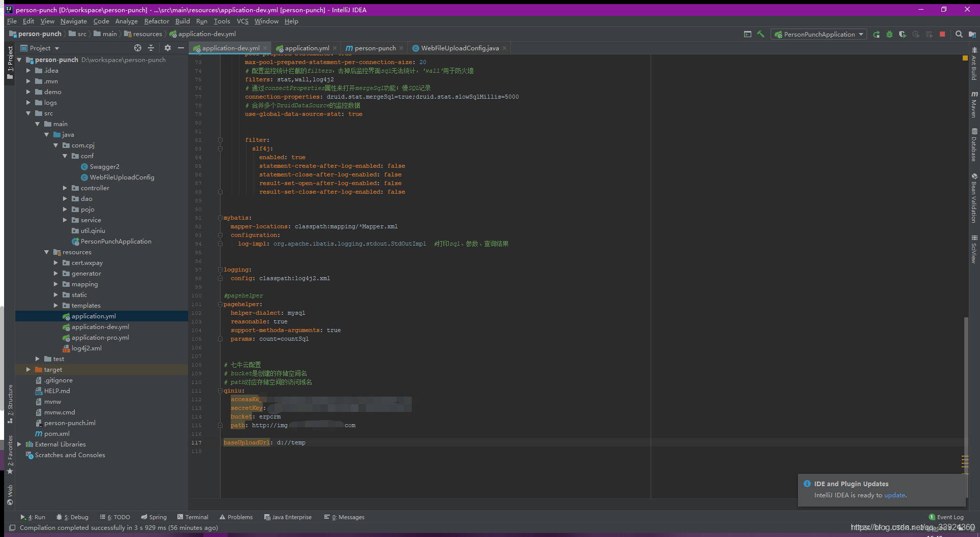Switch to WebFileUploadConfig.java tab
The width and height of the screenshot is (980, 537).
(460, 48)
